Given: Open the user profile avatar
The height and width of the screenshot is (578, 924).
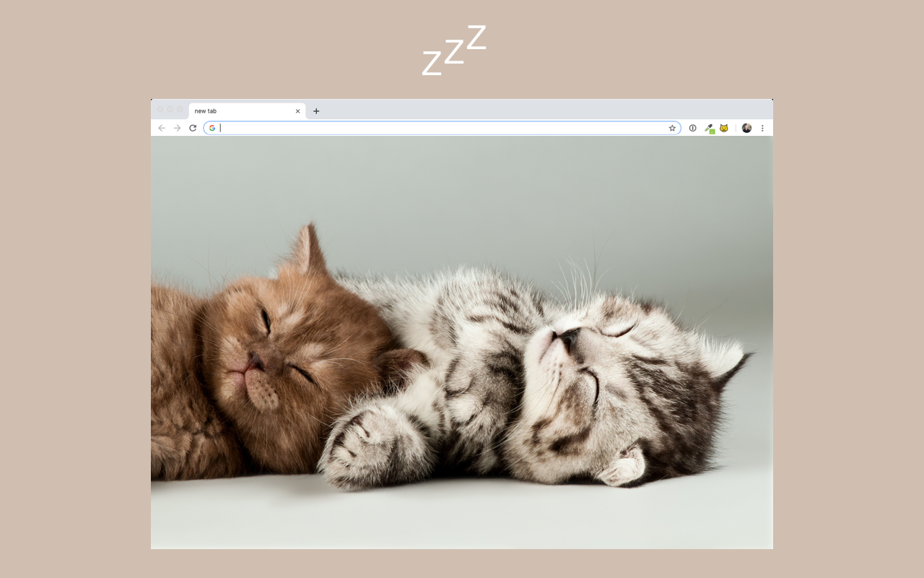Looking at the screenshot, I should click(746, 128).
